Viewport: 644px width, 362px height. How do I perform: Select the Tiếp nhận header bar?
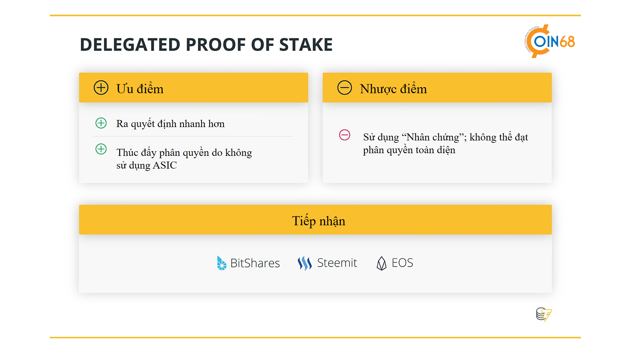click(315, 220)
